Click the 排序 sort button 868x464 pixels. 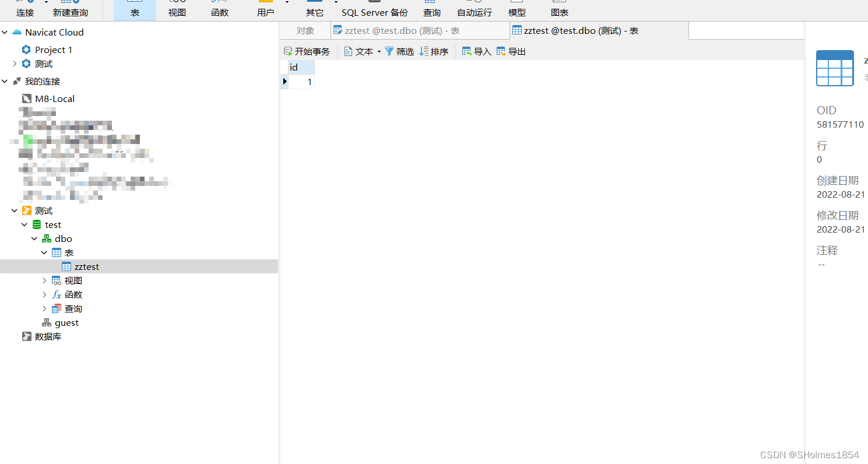[434, 51]
